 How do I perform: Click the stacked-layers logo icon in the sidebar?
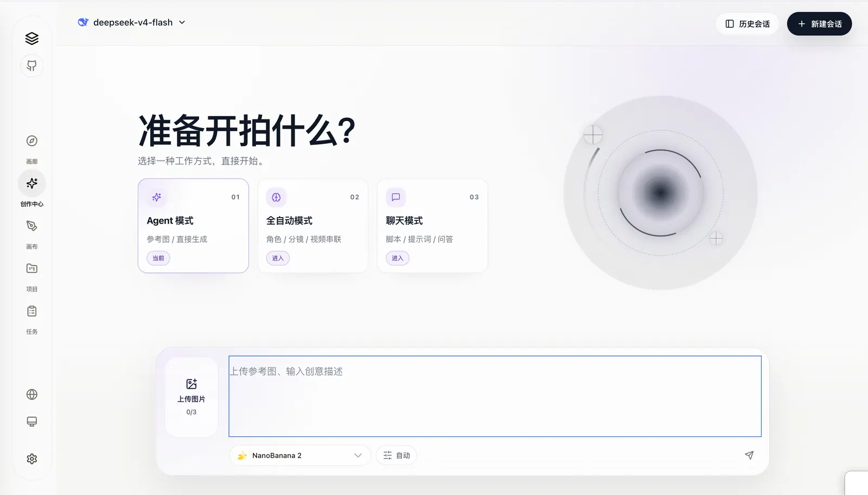(x=32, y=39)
